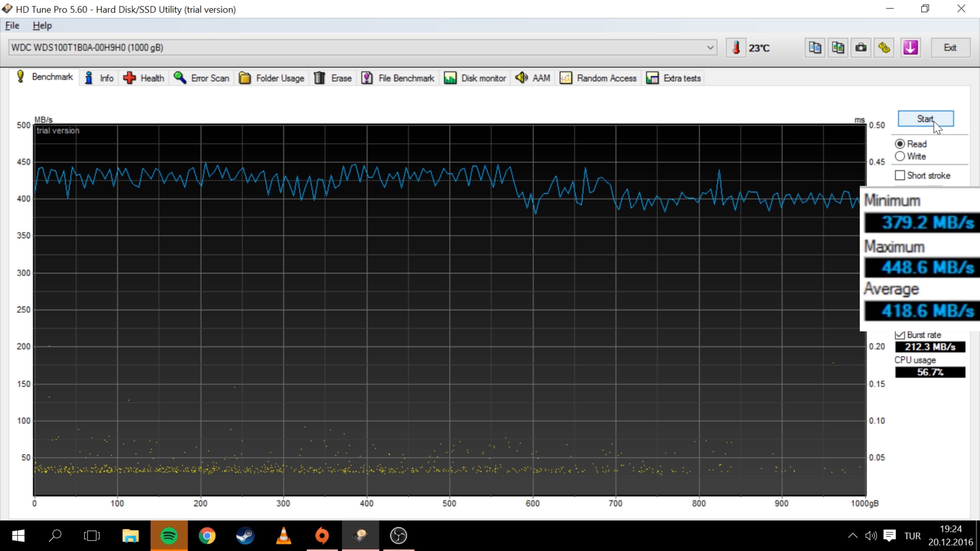The height and width of the screenshot is (551, 980).
Task: Switch to the Error Scan tab
Action: pos(202,78)
